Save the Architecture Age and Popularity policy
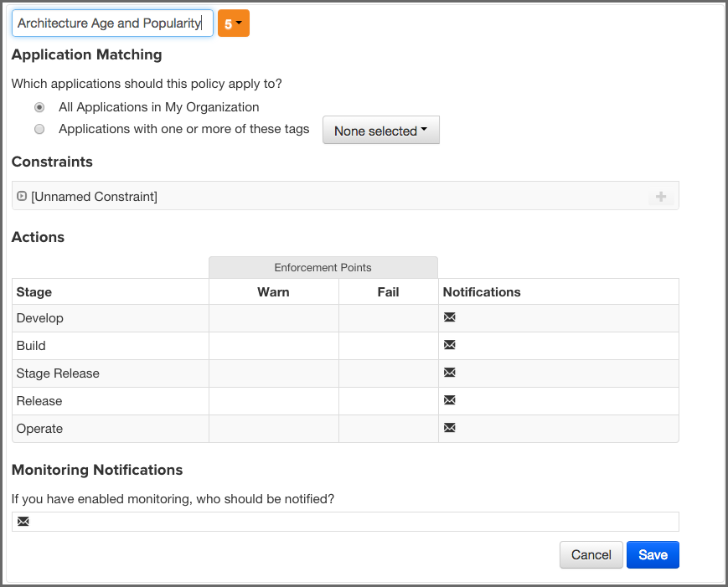The width and height of the screenshot is (728, 587). tap(653, 554)
